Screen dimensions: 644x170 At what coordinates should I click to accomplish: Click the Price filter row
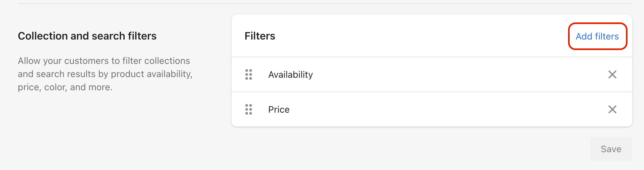[432, 109]
